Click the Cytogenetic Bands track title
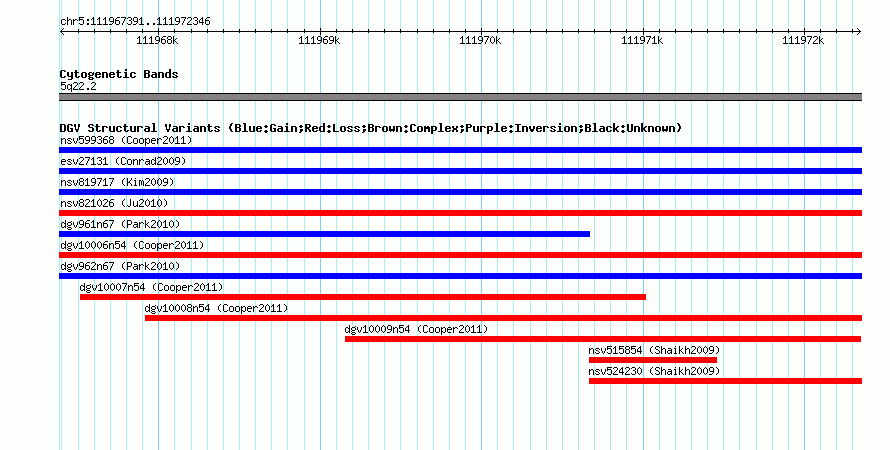 [x=119, y=74]
